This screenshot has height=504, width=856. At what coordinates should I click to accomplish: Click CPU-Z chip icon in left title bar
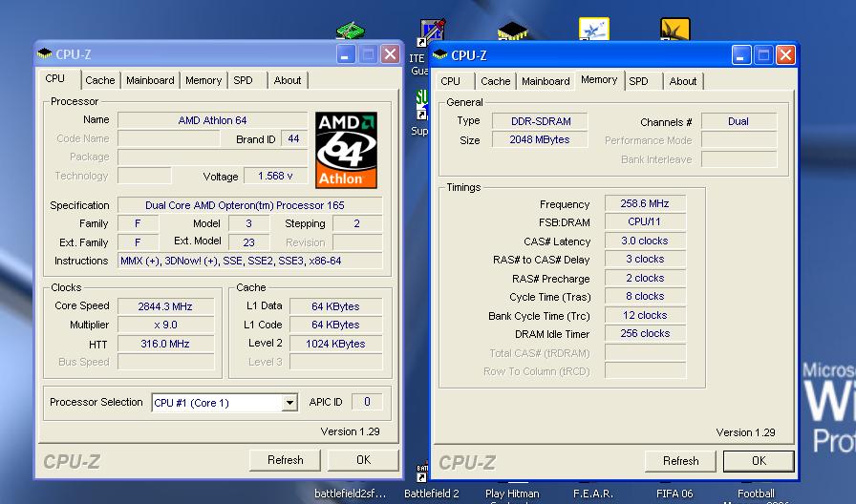(x=44, y=54)
